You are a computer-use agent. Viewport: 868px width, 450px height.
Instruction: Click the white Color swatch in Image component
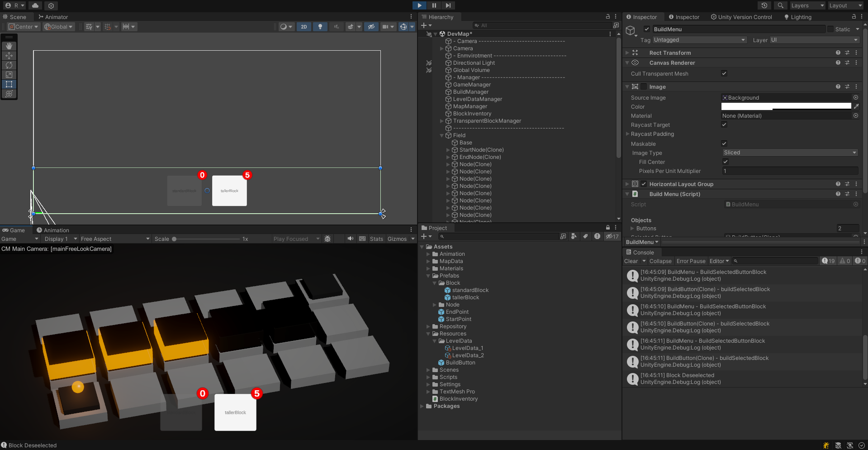click(x=786, y=106)
